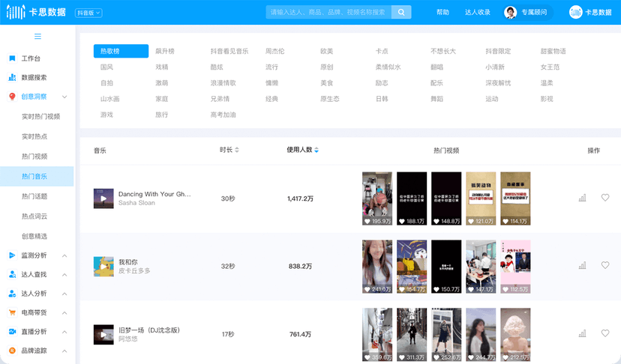Select the 高考加油 category
The width and height of the screenshot is (621, 364).
tap(223, 115)
